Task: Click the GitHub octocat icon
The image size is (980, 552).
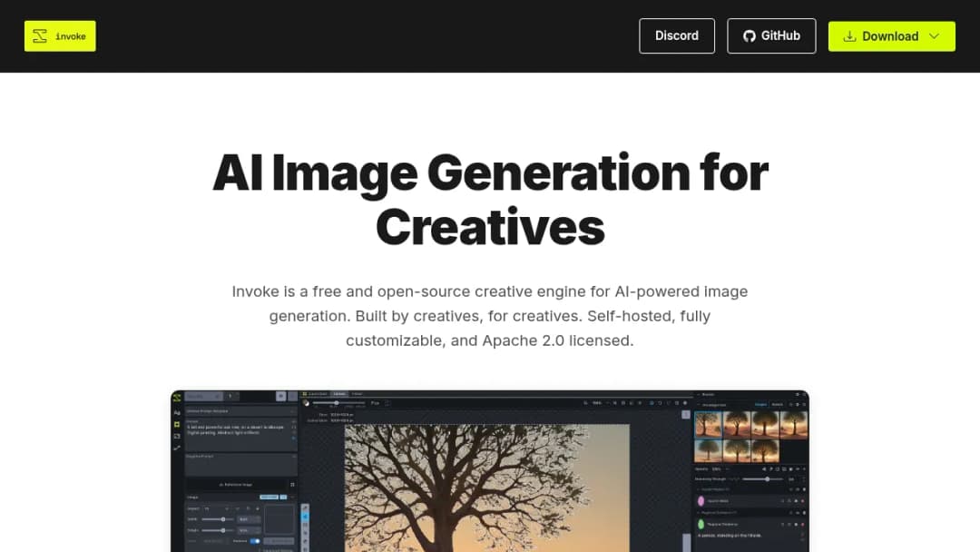Action: point(749,36)
